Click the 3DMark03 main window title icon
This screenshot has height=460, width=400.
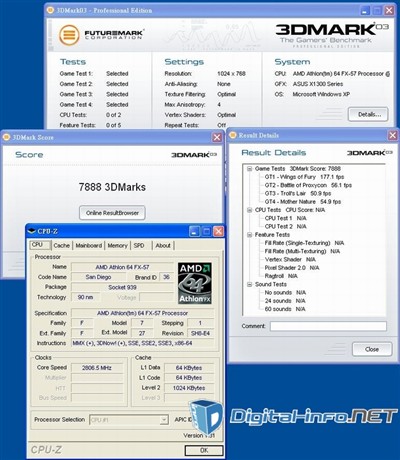(x=50, y=10)
